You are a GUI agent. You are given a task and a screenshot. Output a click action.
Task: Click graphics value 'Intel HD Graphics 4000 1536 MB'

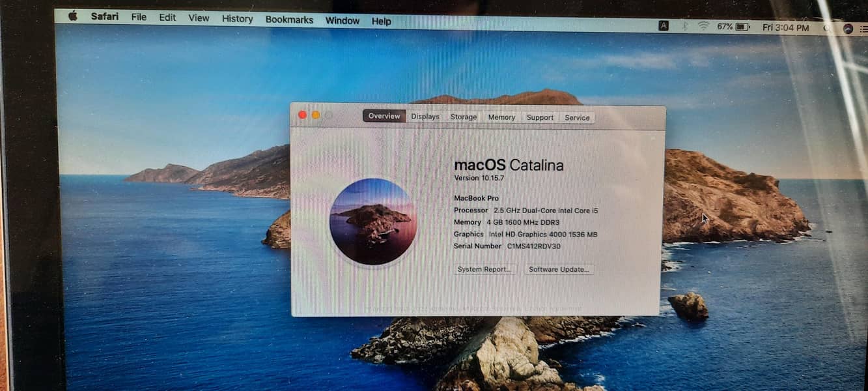tap(543, 234)
